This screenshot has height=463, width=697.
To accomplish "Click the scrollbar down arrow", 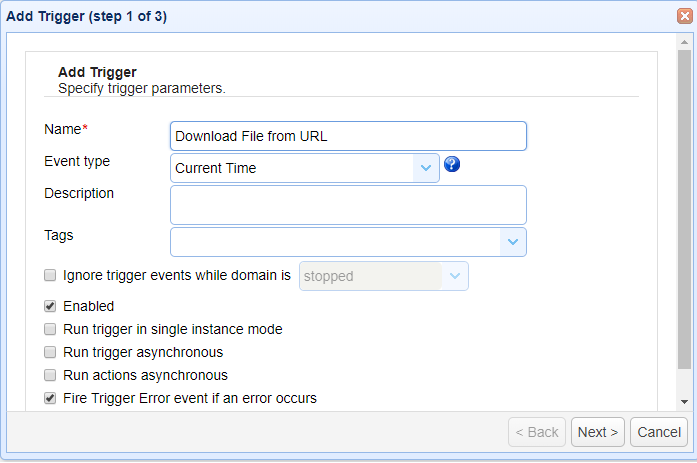I will point(684,401).
